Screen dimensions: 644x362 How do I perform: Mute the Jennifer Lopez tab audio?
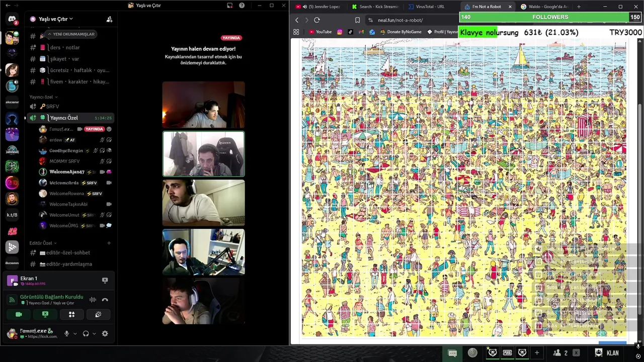tap(304, 7)
